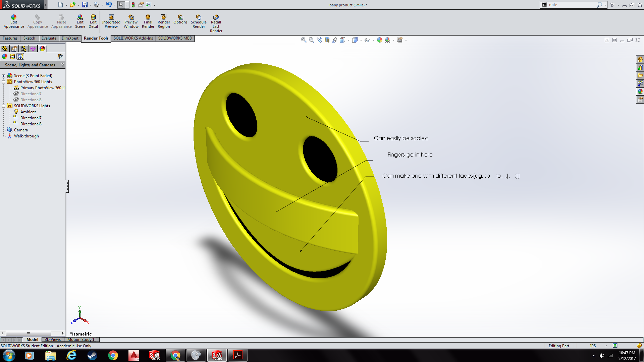The height and width of the screenshot is (362, 644).
Task: Open the ConfigurationManager panel tab
Action: coord(23,49)
